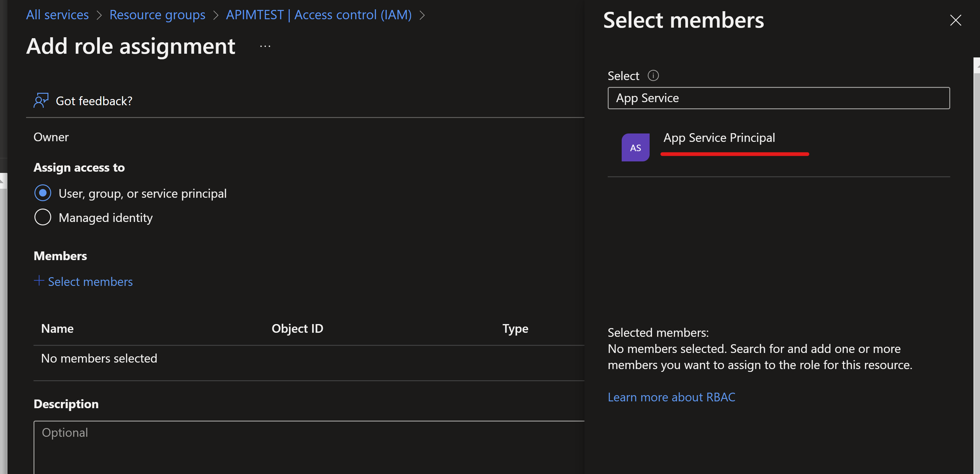980x474 pixels.
Task: Click the Got feedback? link
Action: tap(94, 101)
